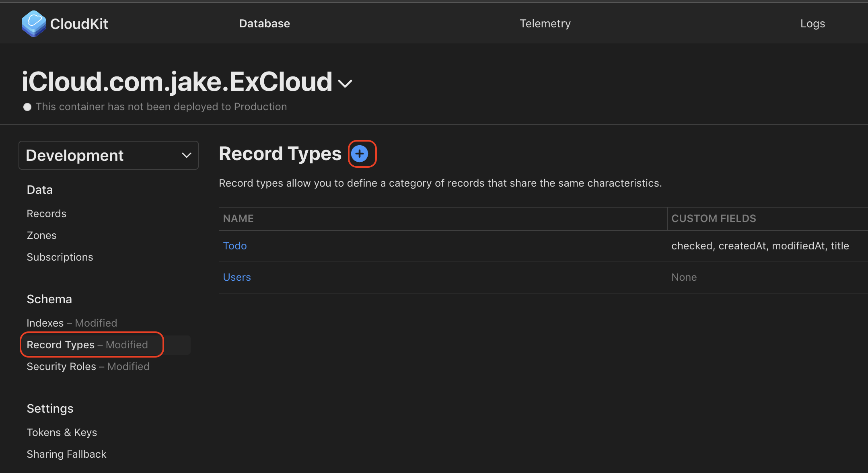Click the production deployment status dot
The image size is (868, 473).
(x=27, y=107)
